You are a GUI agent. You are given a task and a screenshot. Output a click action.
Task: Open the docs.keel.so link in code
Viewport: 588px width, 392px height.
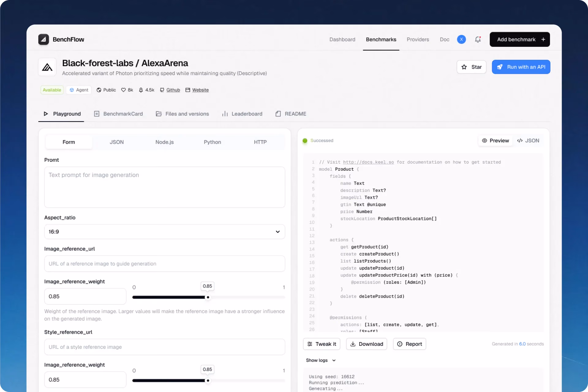368,162
